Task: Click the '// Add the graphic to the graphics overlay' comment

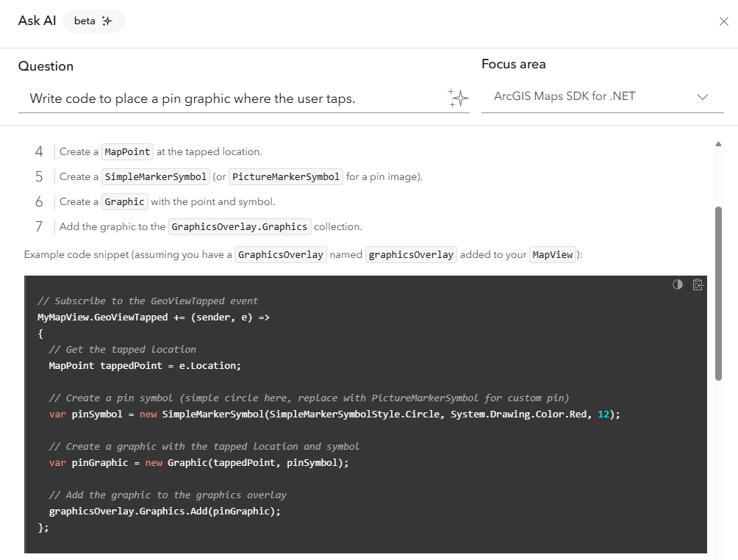Action: (168, 495)
